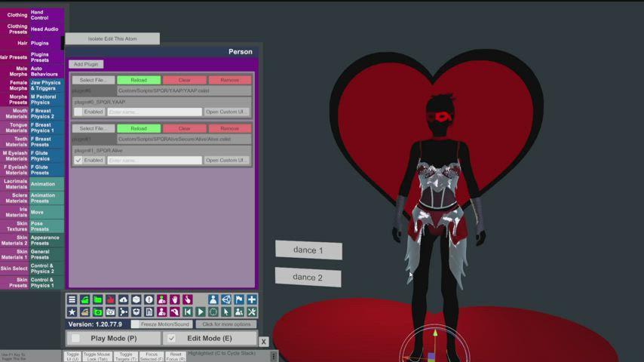644x362 pixels.
Task: Expand Click for more options
Action: (226, 324)
